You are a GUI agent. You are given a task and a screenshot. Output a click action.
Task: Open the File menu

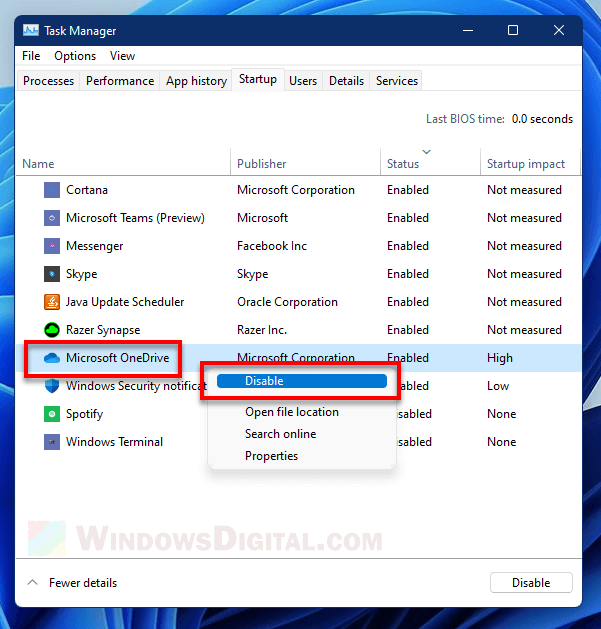click(31, 56)
